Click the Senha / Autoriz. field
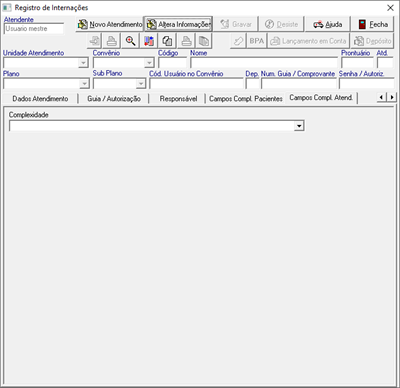Image resolution: width=400 pixels, height=388 pixels. pyautogui.click(x=367, y=84)
